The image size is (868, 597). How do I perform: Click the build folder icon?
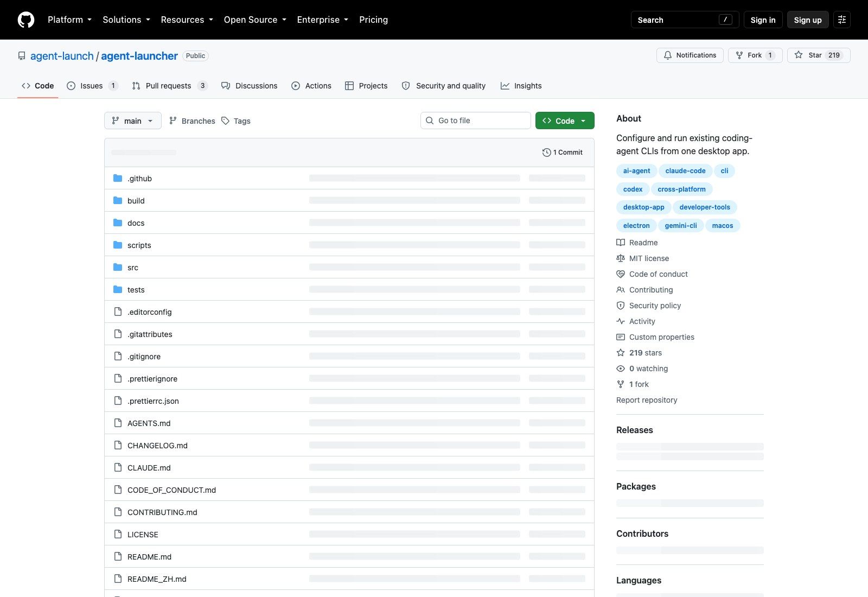coord(118,200)
